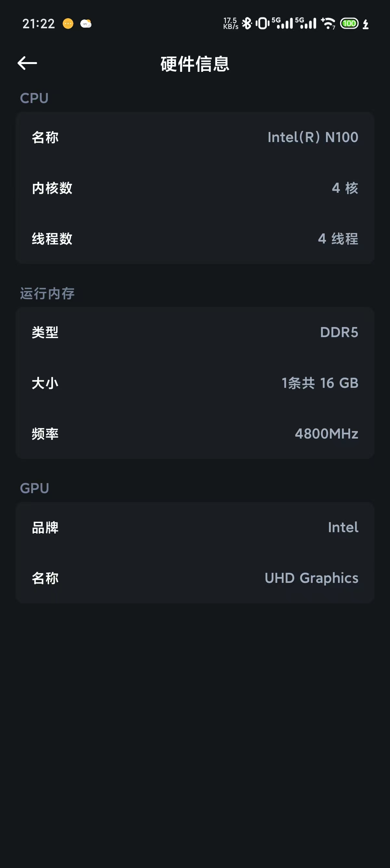The width and height of the screenshot is (390, 868).
Task: Select the 大小 row showing 16 GB
Action: (x=195, y=383)
